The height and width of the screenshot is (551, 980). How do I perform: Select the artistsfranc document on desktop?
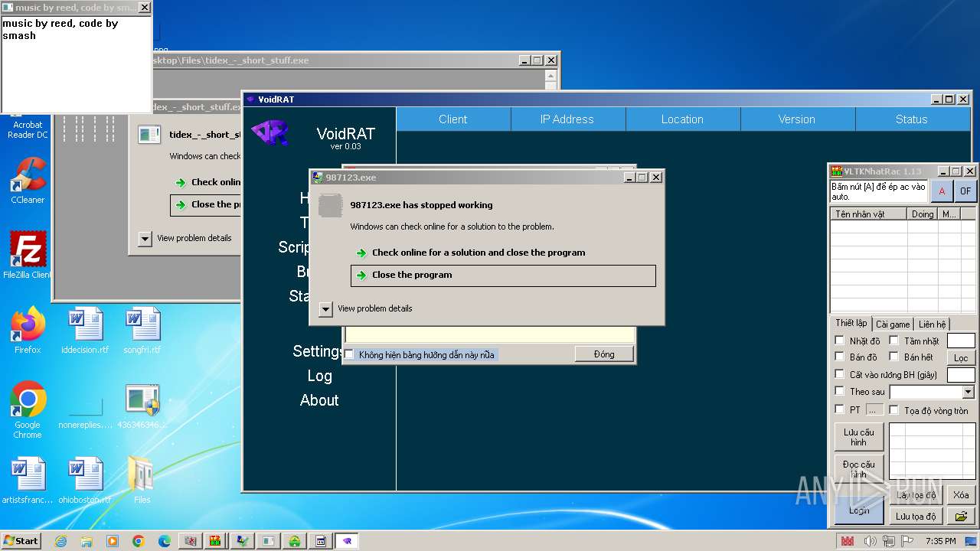coord(28,481)
